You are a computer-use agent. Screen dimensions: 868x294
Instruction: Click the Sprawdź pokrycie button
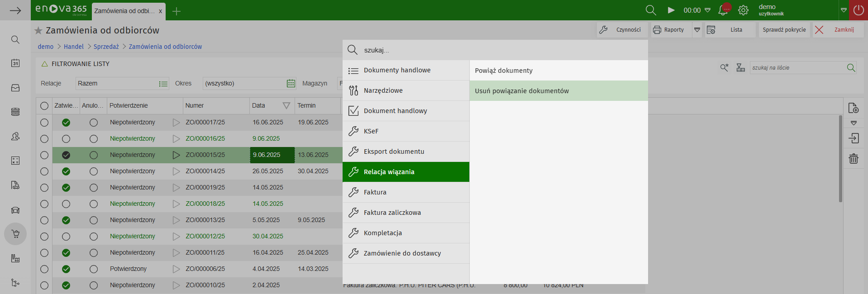[x=784, y=30]
